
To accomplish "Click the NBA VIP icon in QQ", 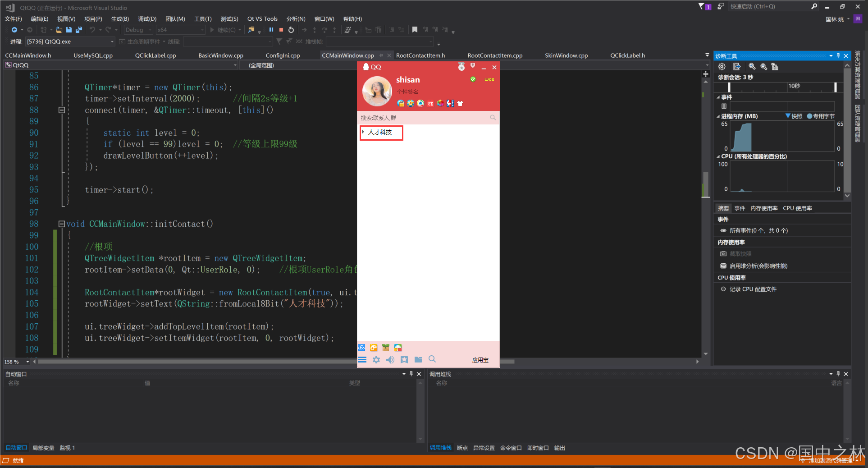I will tap(450, 103).
